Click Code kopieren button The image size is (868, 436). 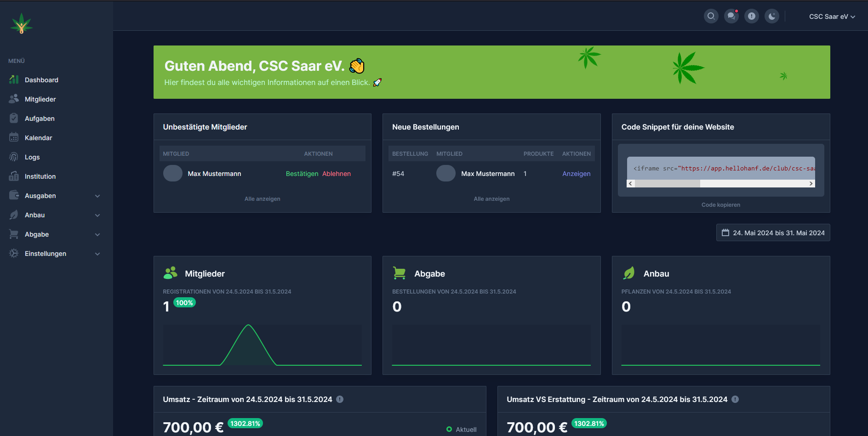click(720, 205)
